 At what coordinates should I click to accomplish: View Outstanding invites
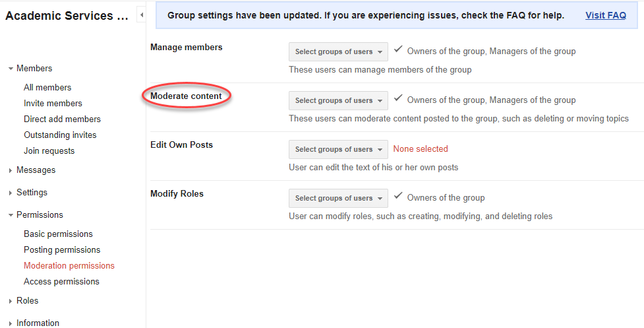(60, 135)
